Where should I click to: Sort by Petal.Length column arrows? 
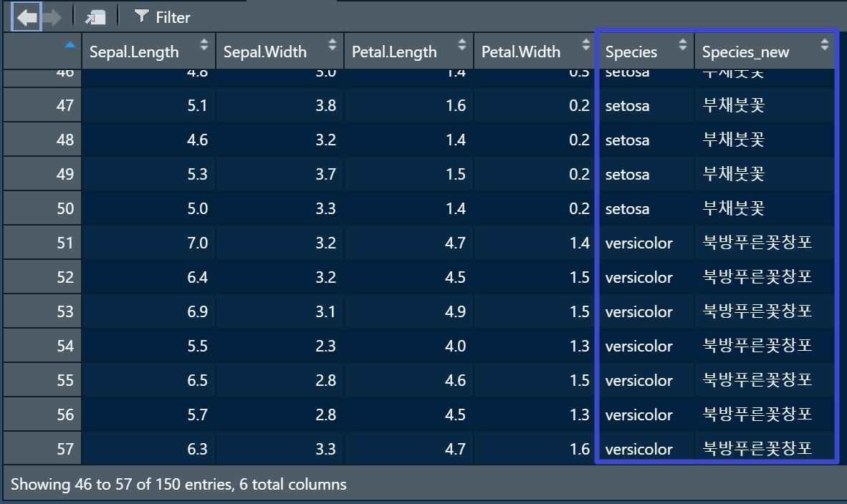point(462,44)
